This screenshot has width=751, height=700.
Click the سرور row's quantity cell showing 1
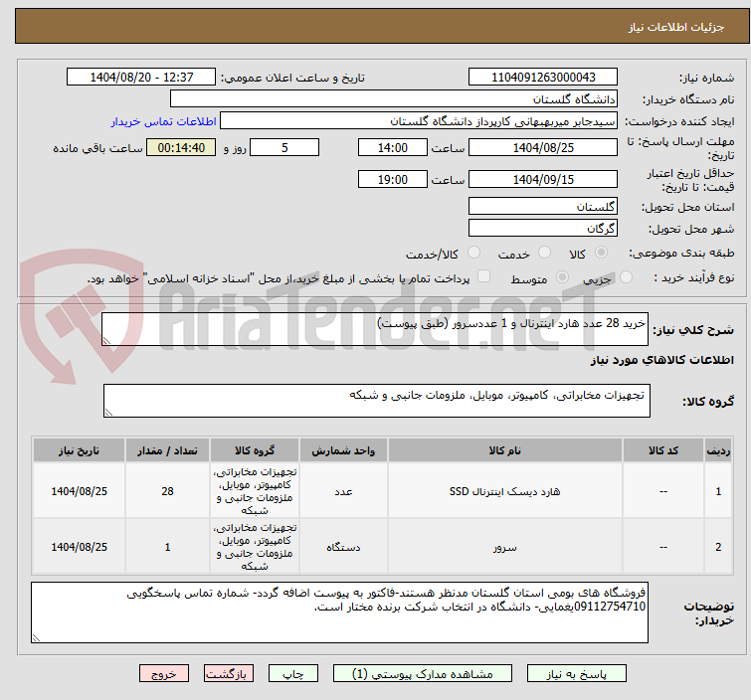(x=167, y=547)
